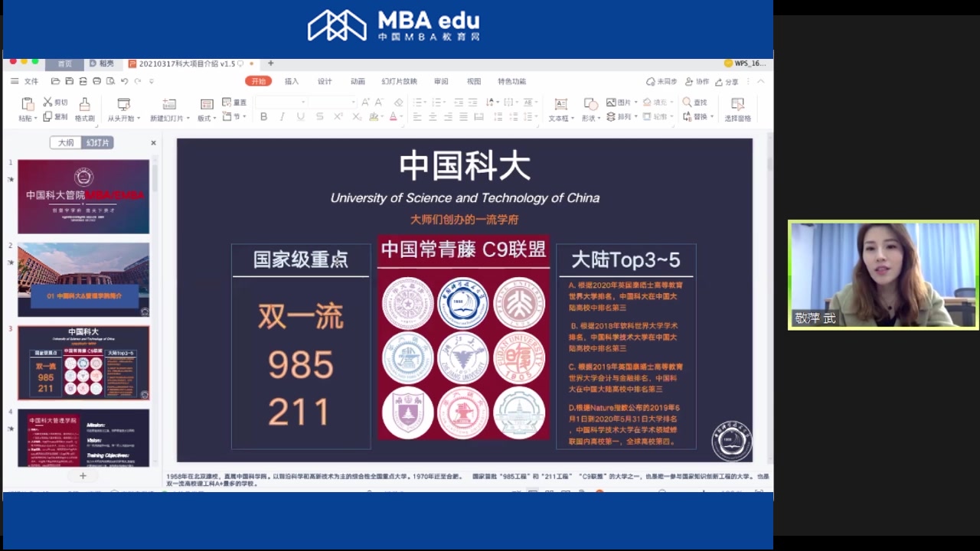Toggle Bold formatting
This screenshot has width=980, height=551.
(263, 116)
